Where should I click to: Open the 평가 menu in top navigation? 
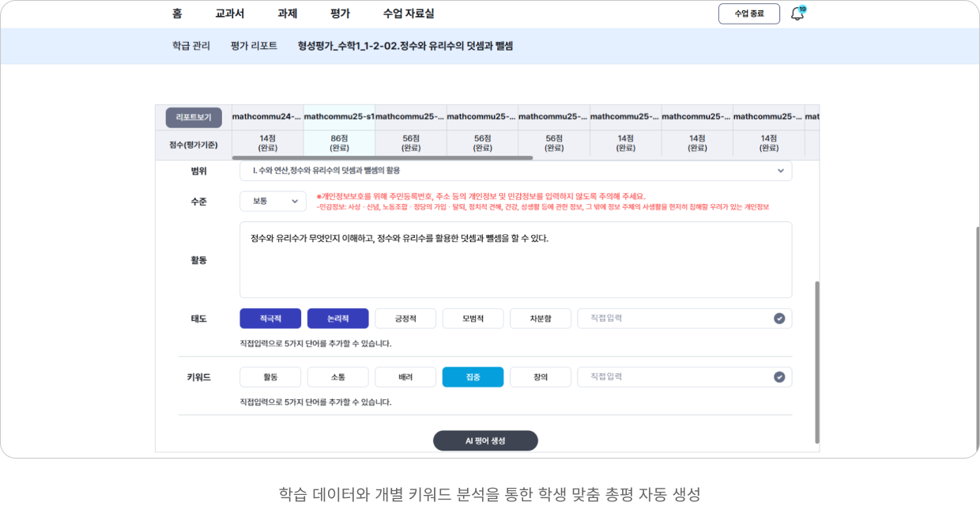(340, 13)
